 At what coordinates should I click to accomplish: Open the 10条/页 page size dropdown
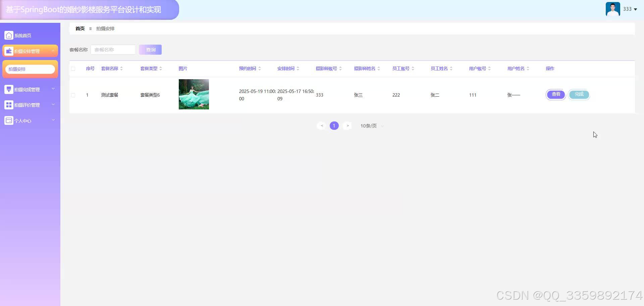pos(371,126)
